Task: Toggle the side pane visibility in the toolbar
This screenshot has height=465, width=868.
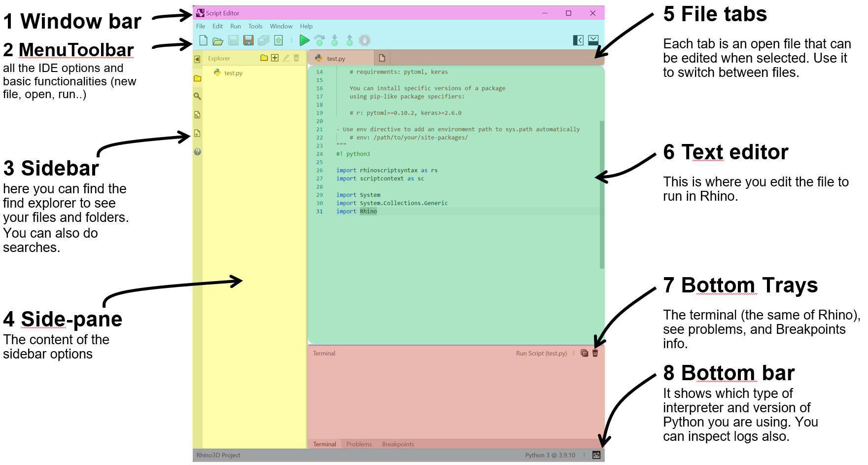Action: pyautogui.click(x=578, y=40)
